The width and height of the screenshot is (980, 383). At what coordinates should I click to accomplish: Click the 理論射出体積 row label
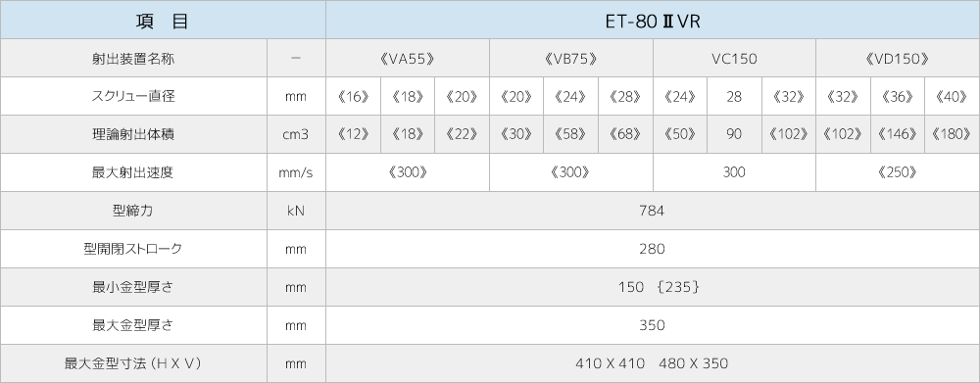(133, 134)
